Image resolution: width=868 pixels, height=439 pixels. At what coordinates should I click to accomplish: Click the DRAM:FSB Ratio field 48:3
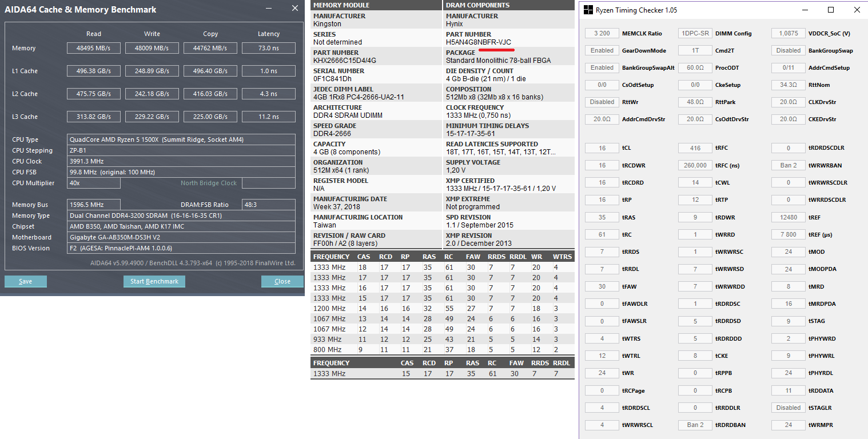(x=269, y=205)
